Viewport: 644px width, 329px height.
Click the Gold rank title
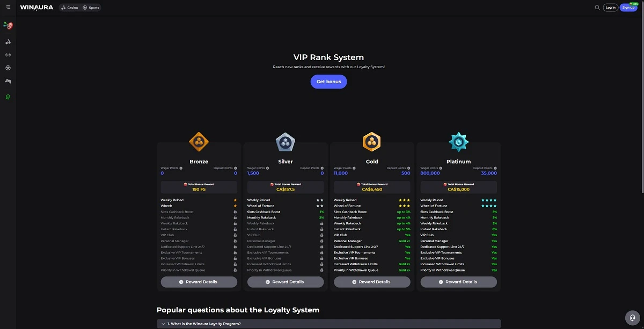[372, 162]
